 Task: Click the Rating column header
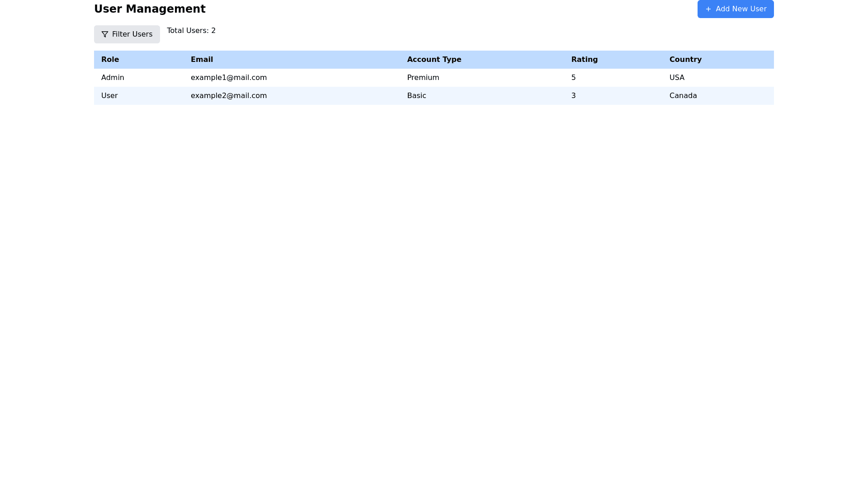pos(584,60)
